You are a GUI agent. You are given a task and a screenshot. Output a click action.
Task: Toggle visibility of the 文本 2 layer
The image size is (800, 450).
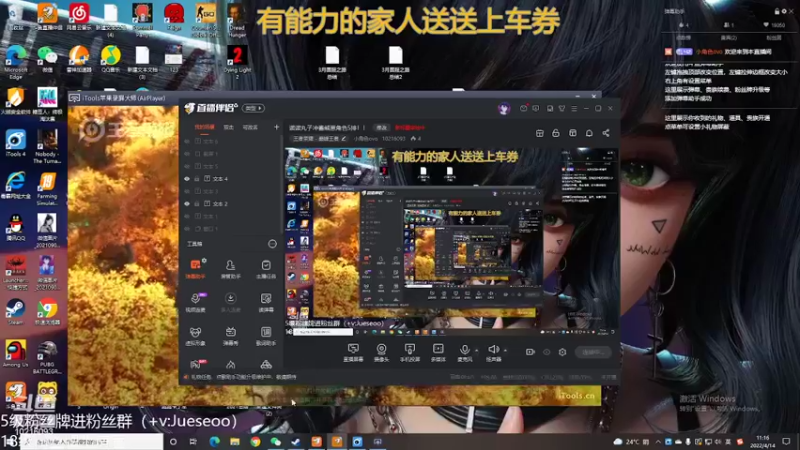point(187,204)
